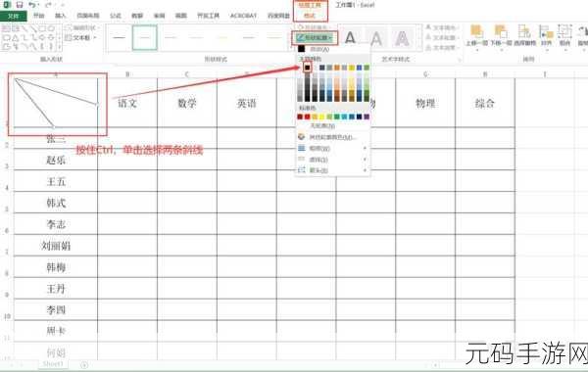Click the cell containing 英语
588x372 pixels.
click(246, 103)
